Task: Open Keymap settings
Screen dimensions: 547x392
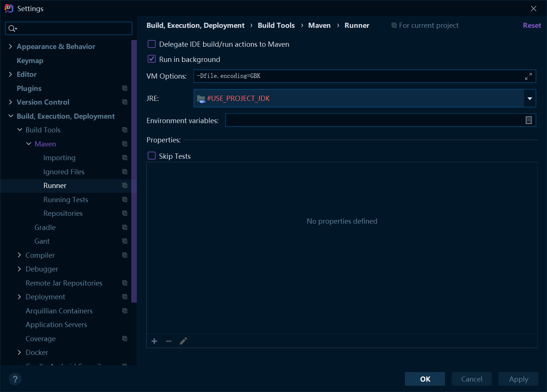Action: click(x=30, y=60)
